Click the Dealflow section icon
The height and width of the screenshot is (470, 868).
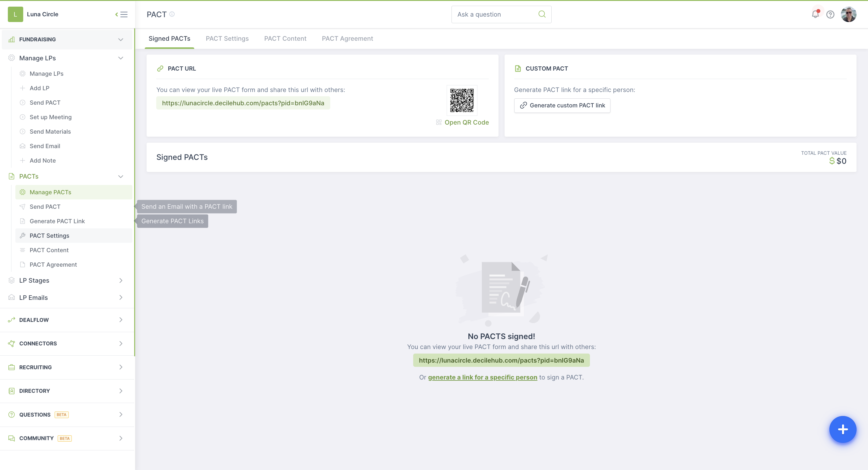(x=11, y=319)
